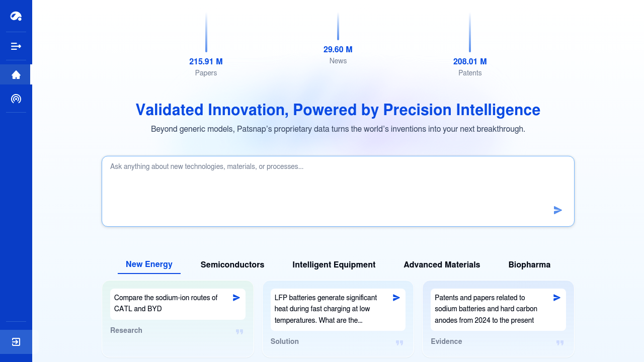Screen dimensions: 644x362
Task: Switch to Advanced Materials tab
Action: click(x=442, y=264)
